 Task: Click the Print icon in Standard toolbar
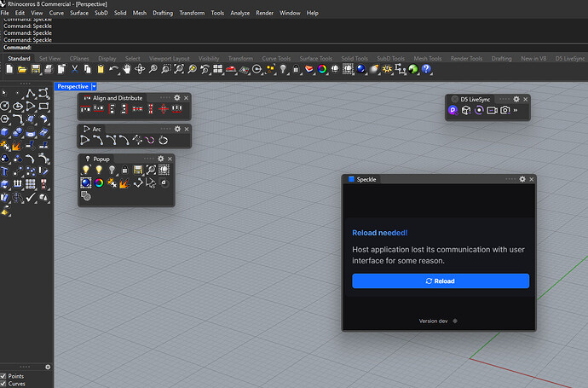pyautogui.click(x=49, y=69)
